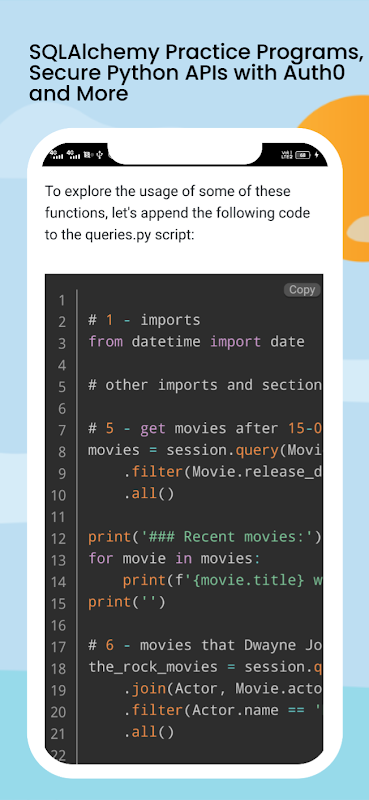
Task: Tap the USB connection status icon
Action: click(100, 154)
